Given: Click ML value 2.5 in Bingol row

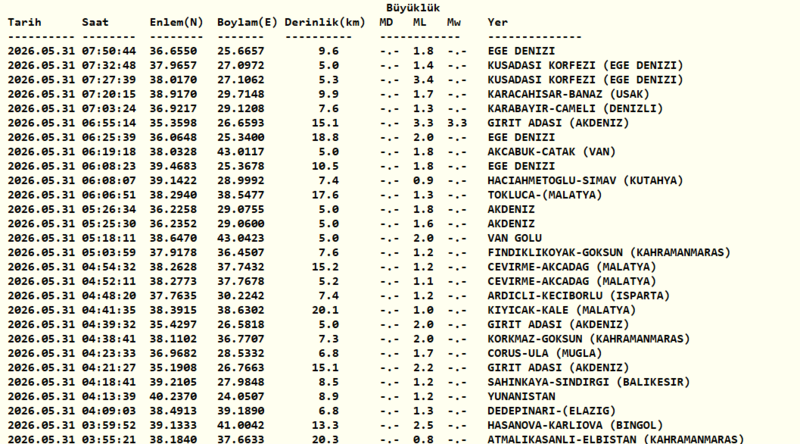Looking at the screenshot, I should (423, 425).
